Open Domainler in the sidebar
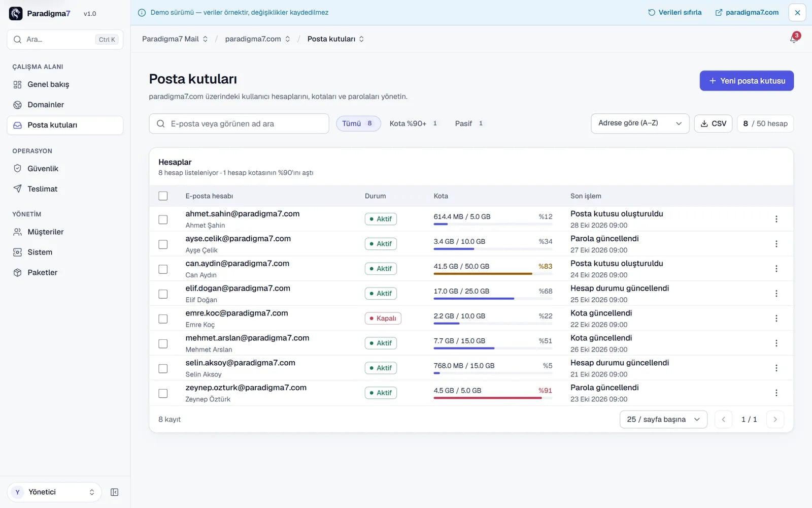Viewport: 812px width, 508px height. point(65,105)
